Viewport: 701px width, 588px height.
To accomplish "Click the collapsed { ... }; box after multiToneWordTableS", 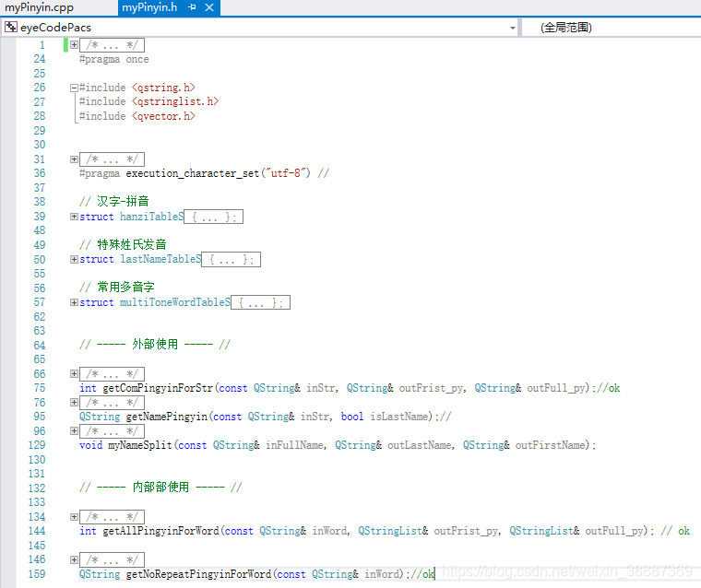I will [x=261, y=302].
